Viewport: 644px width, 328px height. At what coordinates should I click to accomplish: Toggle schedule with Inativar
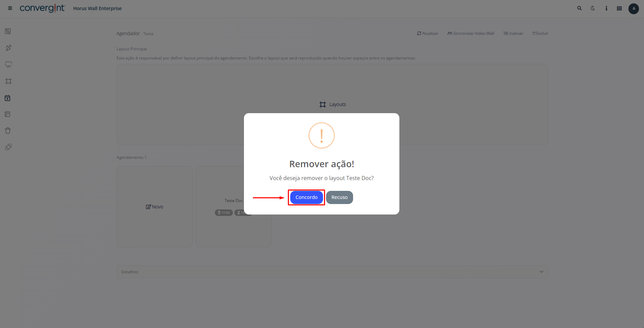pos(513,33)
